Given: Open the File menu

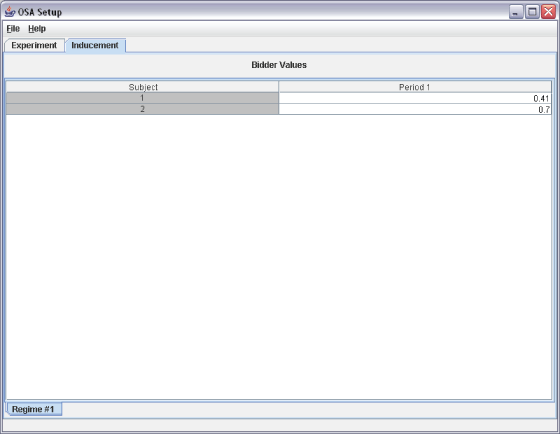Looking at the screenshot, I should coord(13,29).
